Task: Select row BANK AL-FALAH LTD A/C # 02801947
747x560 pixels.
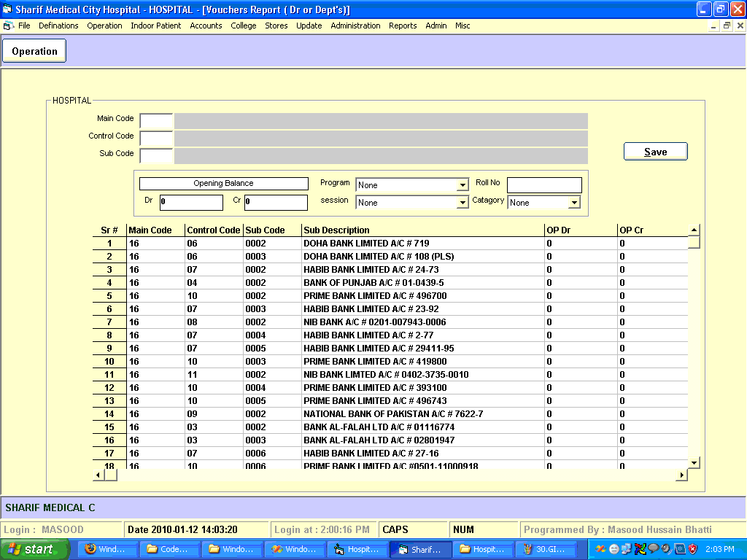Action: tap(390, 440)
